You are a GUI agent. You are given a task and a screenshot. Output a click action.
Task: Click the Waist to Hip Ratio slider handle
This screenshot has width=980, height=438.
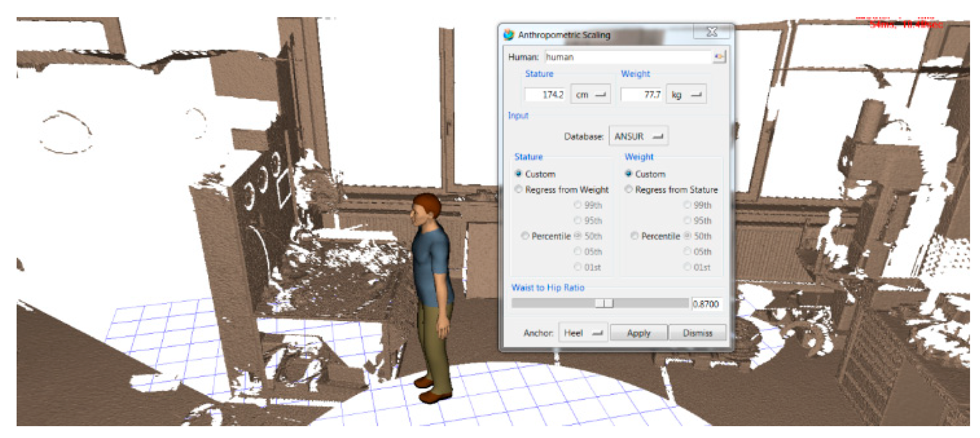pos(604,304)
